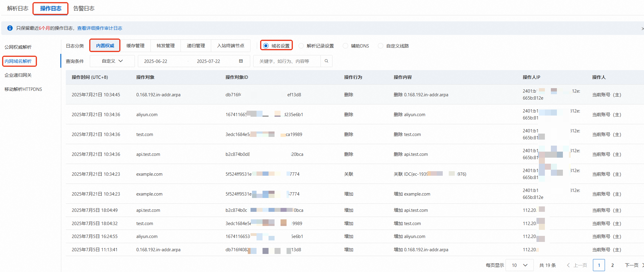Click the 关联 action cell
644x272 pixels.
click(348, 174)
